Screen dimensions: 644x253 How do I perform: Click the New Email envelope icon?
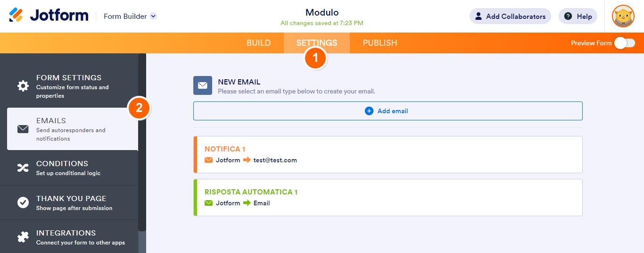[x=203, y=85]
